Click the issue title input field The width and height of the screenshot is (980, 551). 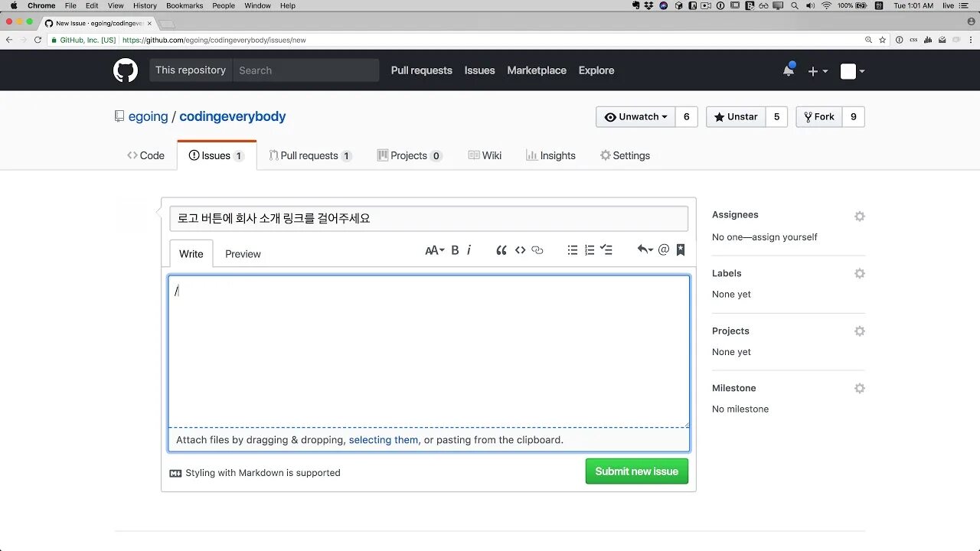pyautogui.click(x=429, y=218)
